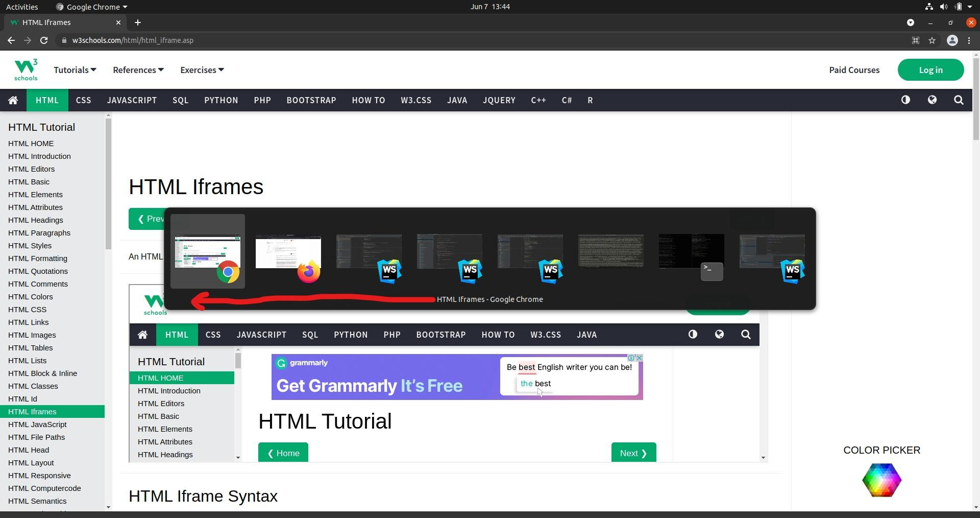Expand the References dropdown
Image resolution: width=980 pixels, height=518 pixels.
click(x=138, y=70)
